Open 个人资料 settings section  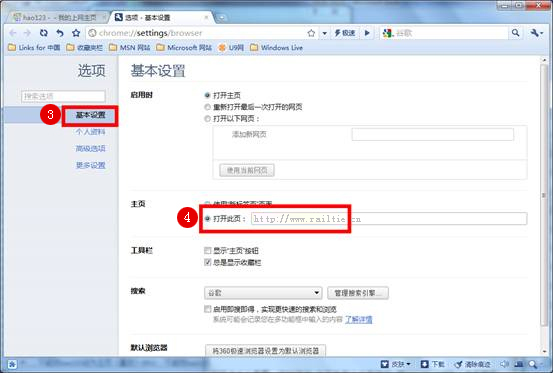[x=91, y=132]
